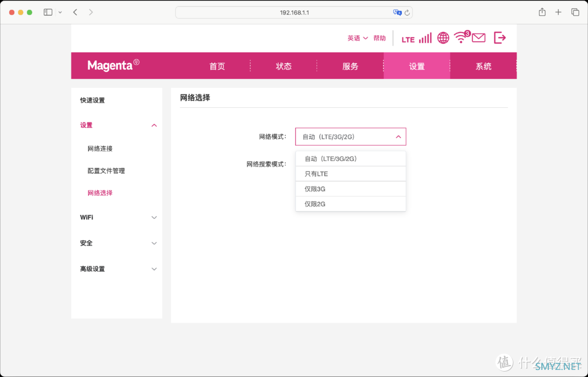
Task: Reload the page with the refresh icon
Action: (x=407, y=13)
